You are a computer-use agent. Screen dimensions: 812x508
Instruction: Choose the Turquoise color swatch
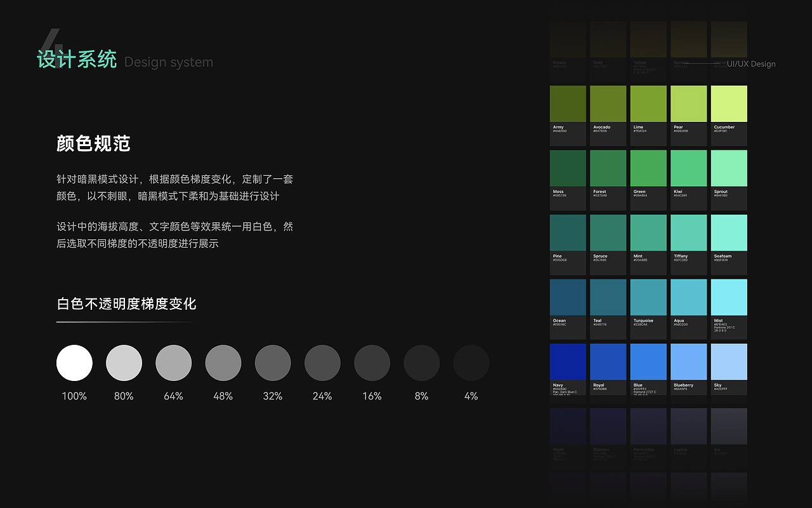(x=648, y=297)
